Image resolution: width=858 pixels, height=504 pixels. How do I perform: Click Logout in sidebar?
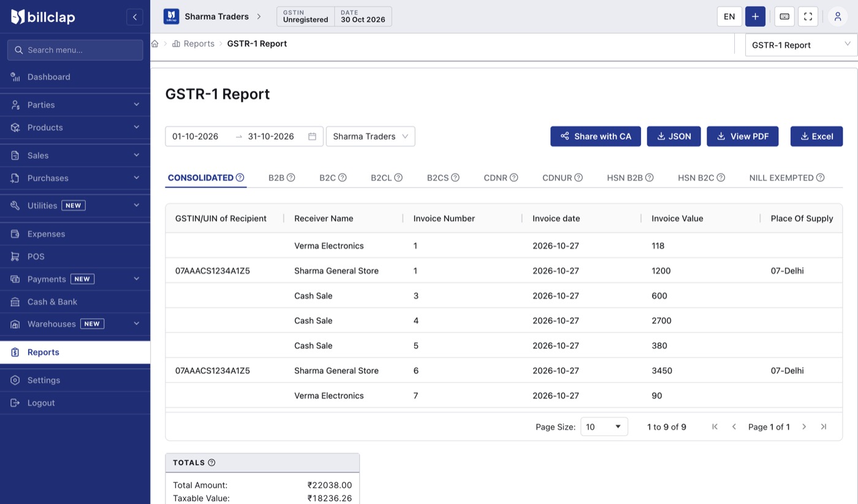click(75, 403)
